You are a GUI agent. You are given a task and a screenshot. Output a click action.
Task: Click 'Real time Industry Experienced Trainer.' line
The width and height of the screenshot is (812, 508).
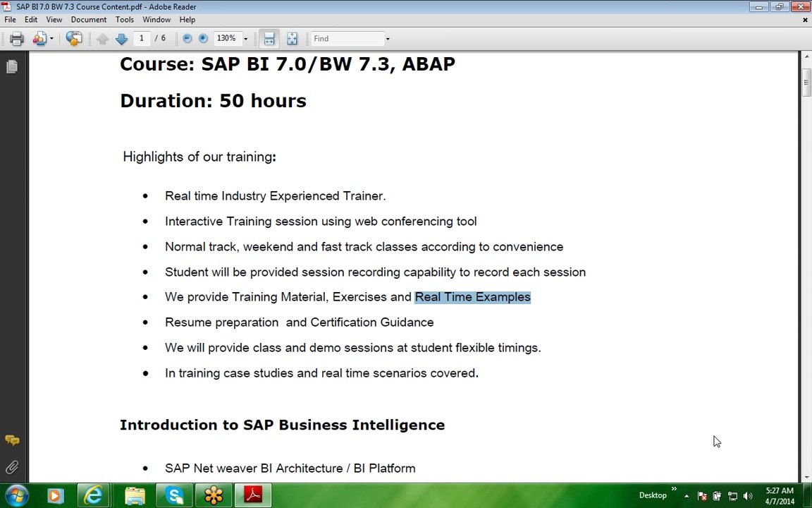tap(275, 196)
